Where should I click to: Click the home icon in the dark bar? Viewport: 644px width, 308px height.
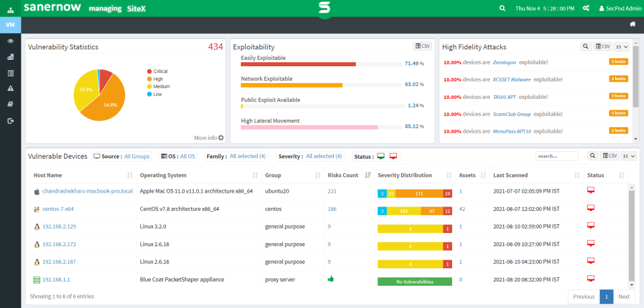[633, 24]
